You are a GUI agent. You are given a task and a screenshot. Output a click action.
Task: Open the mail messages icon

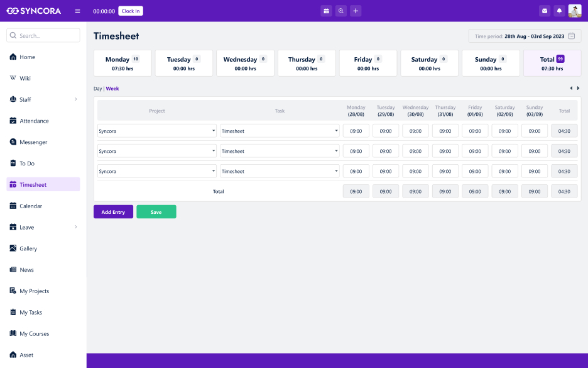tap(545, 11)
